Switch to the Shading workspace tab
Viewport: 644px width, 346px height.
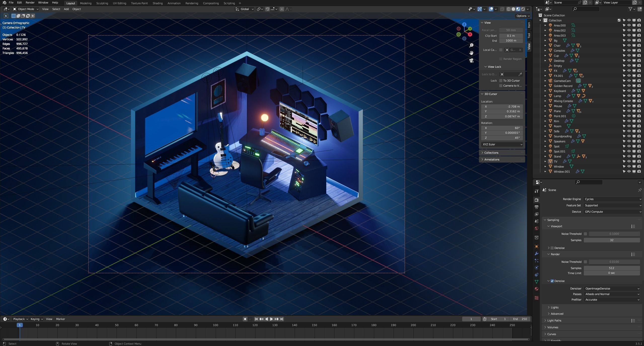point(158,3)
